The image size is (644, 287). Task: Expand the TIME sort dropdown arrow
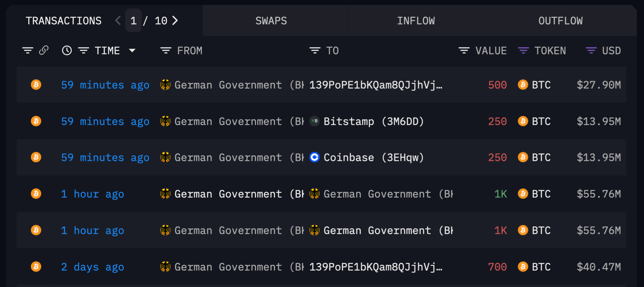tap(132, 51)
